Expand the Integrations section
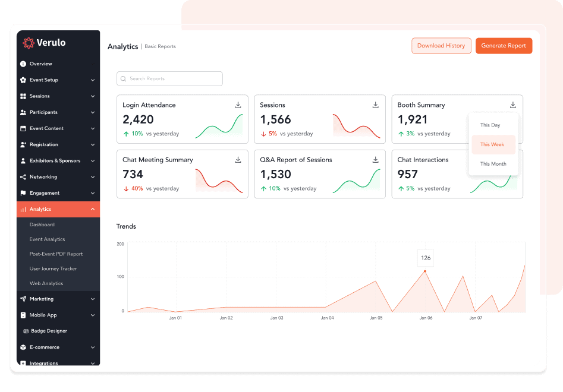The height and width of the screenshot is (392, 563). click(x=58, y=363)
